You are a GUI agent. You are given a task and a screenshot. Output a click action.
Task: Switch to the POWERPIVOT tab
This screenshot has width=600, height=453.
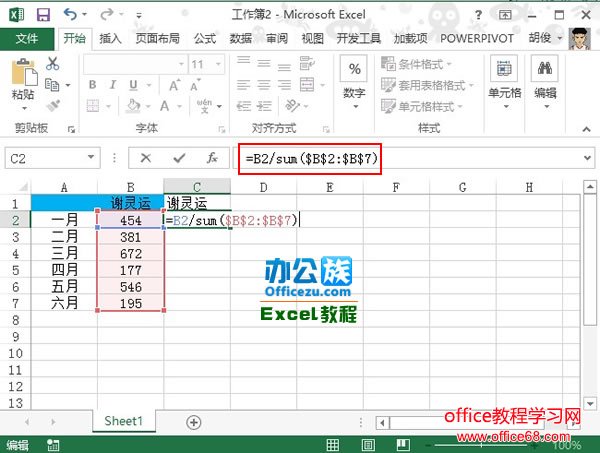(477, 38)
